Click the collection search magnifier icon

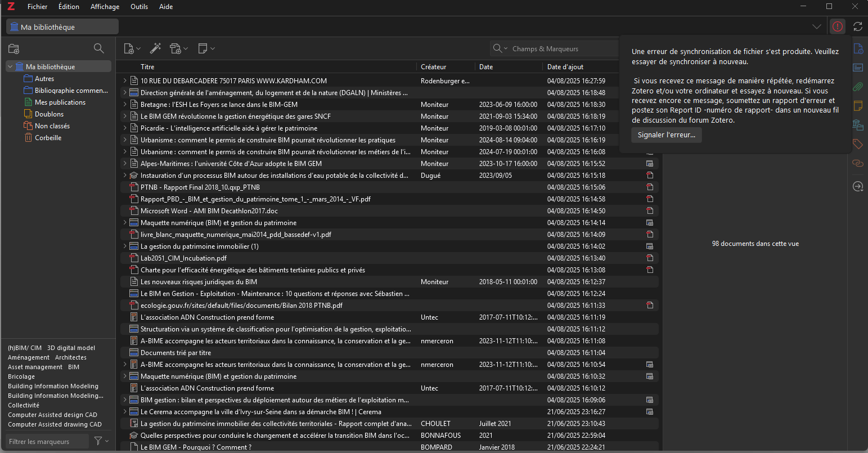[98, 48]
